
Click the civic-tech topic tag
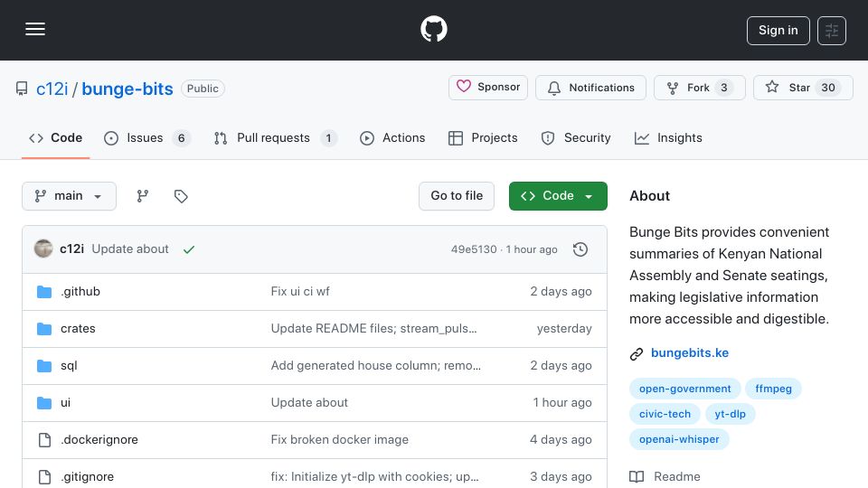[665, 415]
